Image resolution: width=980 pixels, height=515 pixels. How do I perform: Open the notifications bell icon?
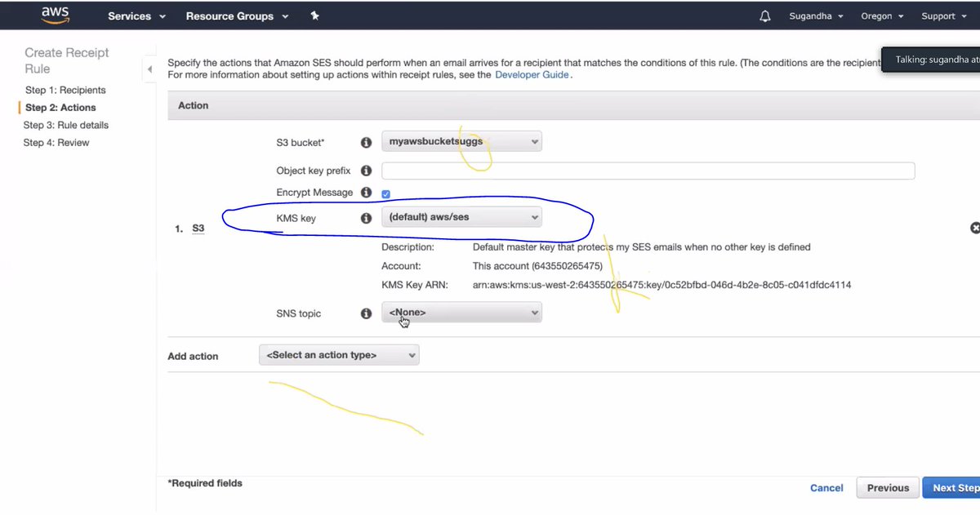click(x=765, y=16)
